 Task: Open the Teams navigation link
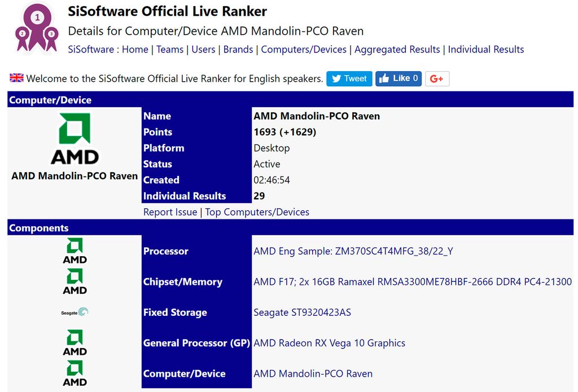click(170, 49)
